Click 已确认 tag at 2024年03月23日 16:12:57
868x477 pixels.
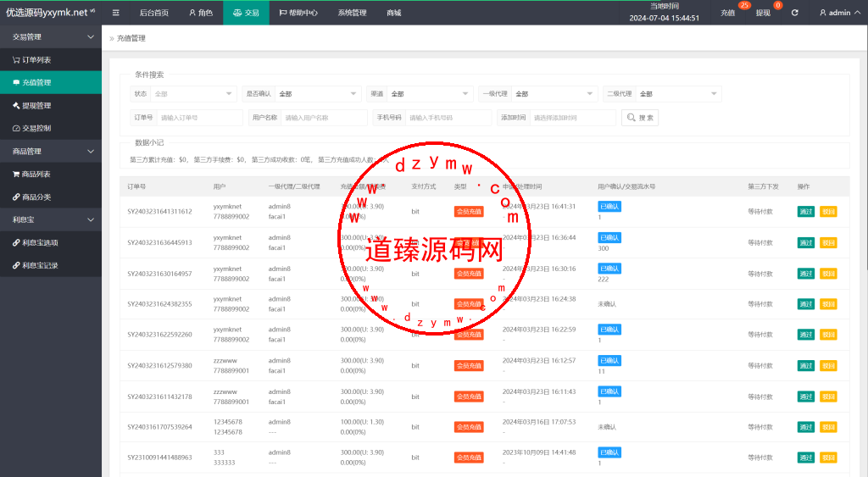point(609,360)
